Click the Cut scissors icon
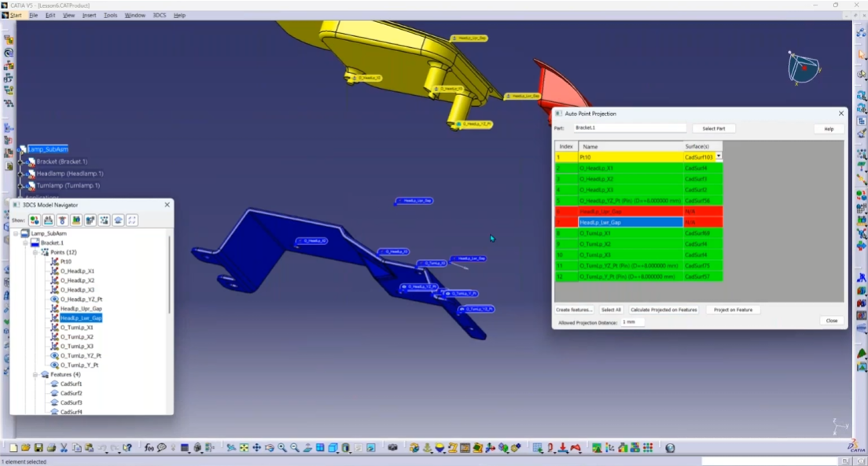The image size is (868, 466). coord(64,448)
